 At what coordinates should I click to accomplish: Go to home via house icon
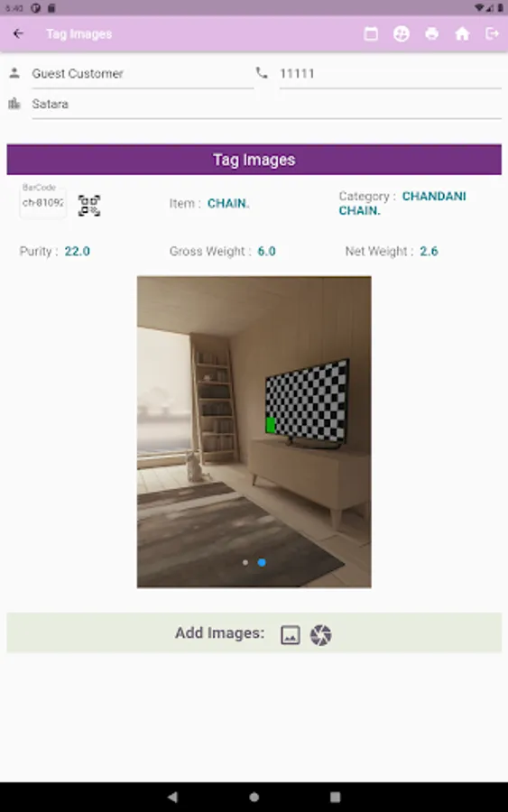tap(462, 34)
